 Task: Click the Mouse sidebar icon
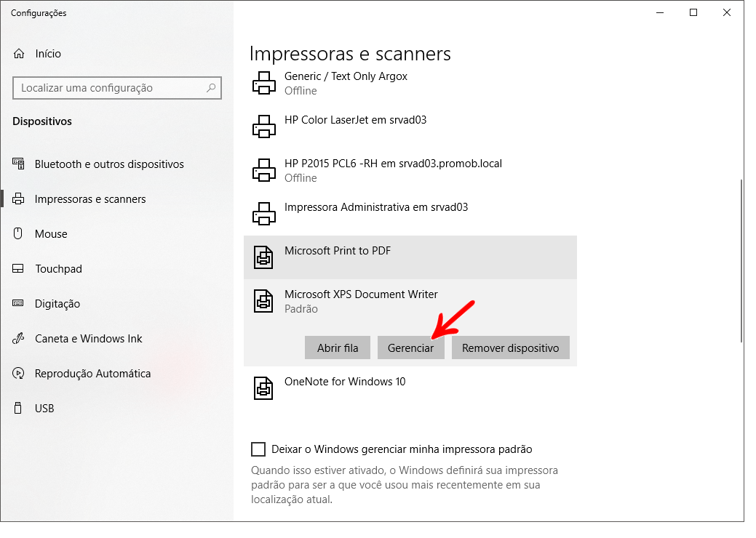[x=18, y=233]
